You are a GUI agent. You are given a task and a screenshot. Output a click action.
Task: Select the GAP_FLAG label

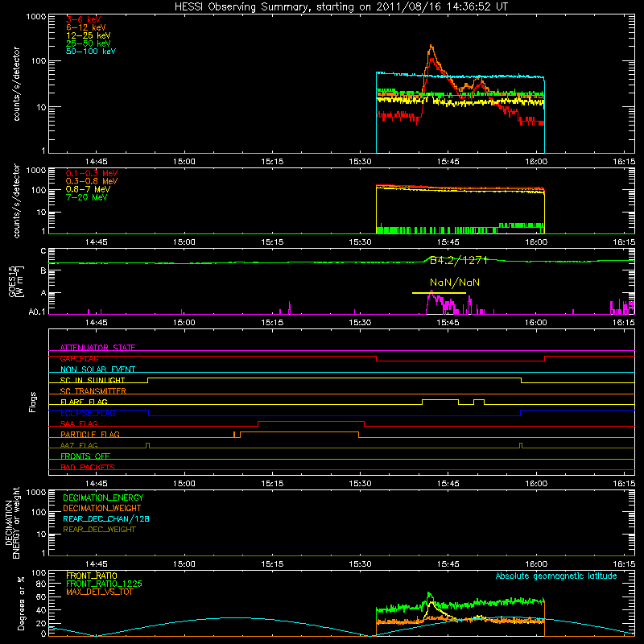tap(79, 358)
